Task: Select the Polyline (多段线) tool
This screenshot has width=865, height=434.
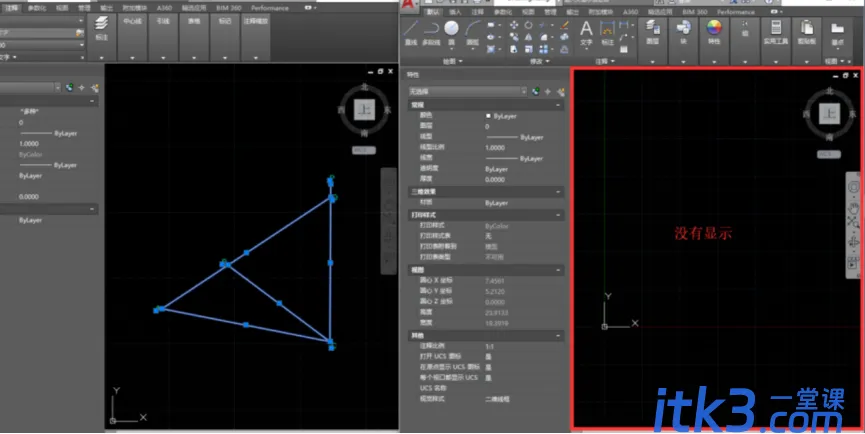Action: click(430, 33)
